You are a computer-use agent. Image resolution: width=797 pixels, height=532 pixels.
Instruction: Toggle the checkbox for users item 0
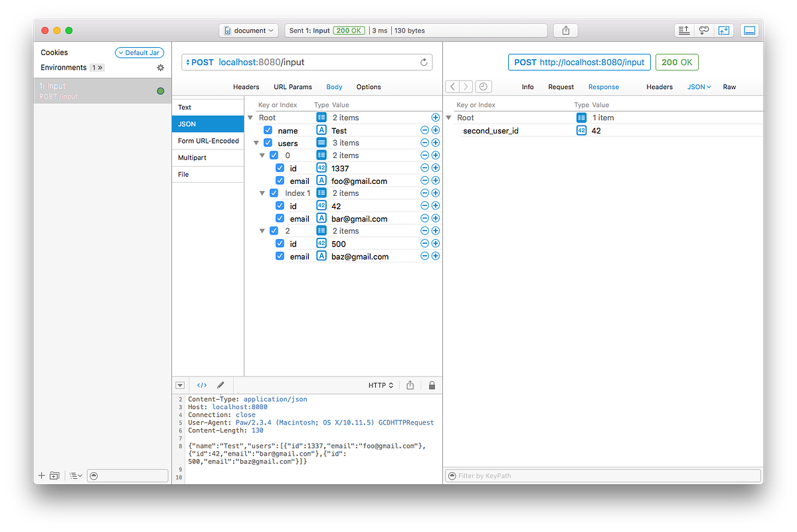(274, 155)
